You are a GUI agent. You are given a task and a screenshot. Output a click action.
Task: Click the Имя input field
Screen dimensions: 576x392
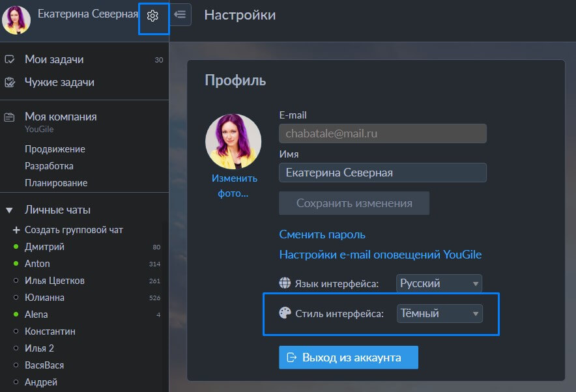click(x=382, y=173)
